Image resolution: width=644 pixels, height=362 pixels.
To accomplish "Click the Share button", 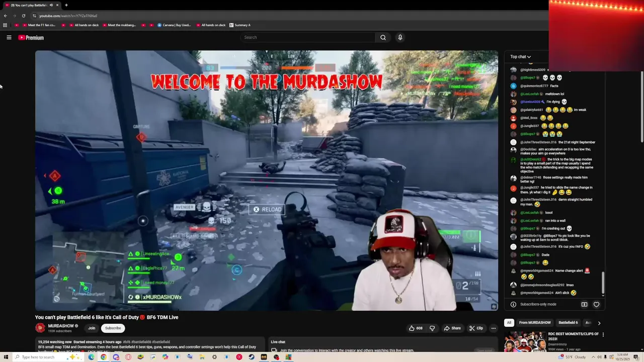I will [452, 328].
